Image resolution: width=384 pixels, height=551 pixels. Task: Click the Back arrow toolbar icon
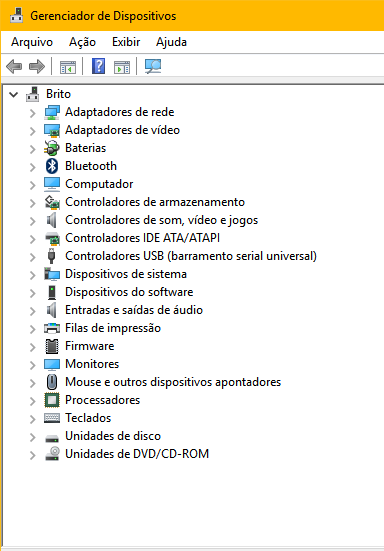point(14,66)
